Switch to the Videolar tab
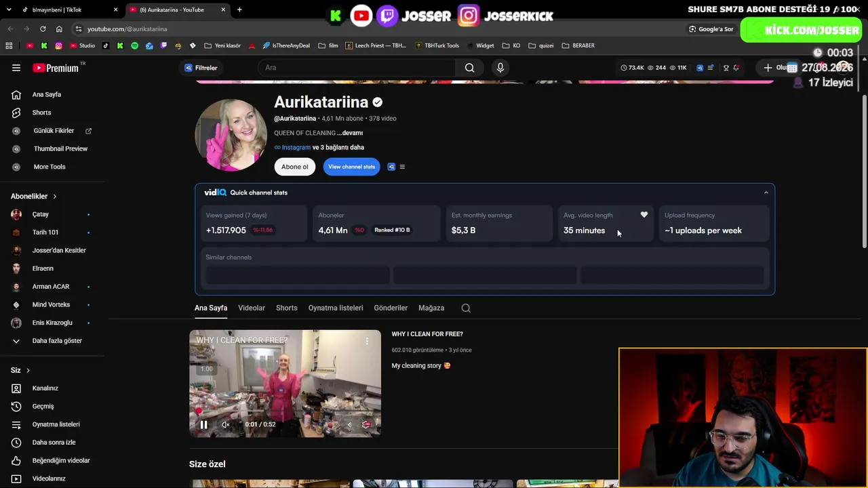Image resolution: width=868 pixels, height=488 pixels. (252, 308)
